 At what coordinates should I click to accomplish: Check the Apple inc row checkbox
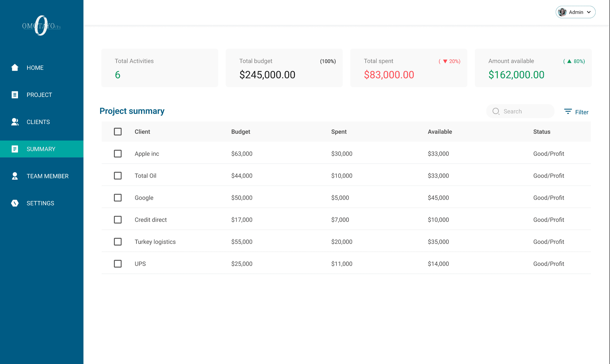tap(118, 154)
